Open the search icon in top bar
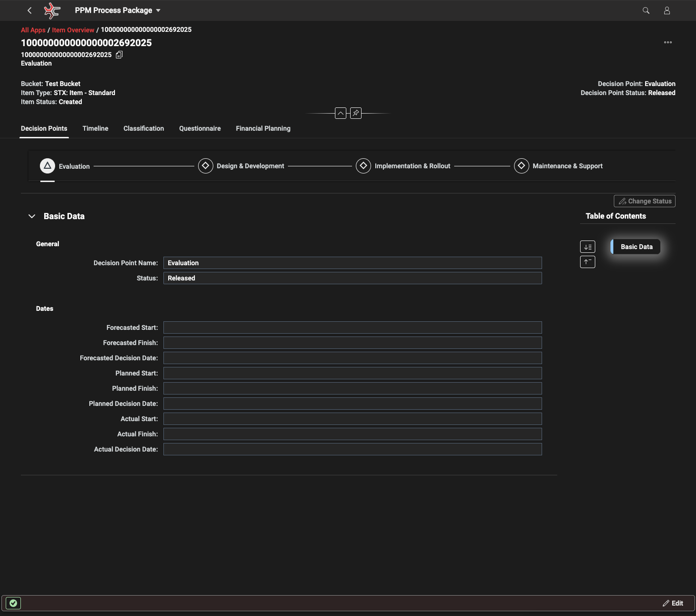Image resolution: width=696 pixels, height=616 pixels. (x=646, y=10)
